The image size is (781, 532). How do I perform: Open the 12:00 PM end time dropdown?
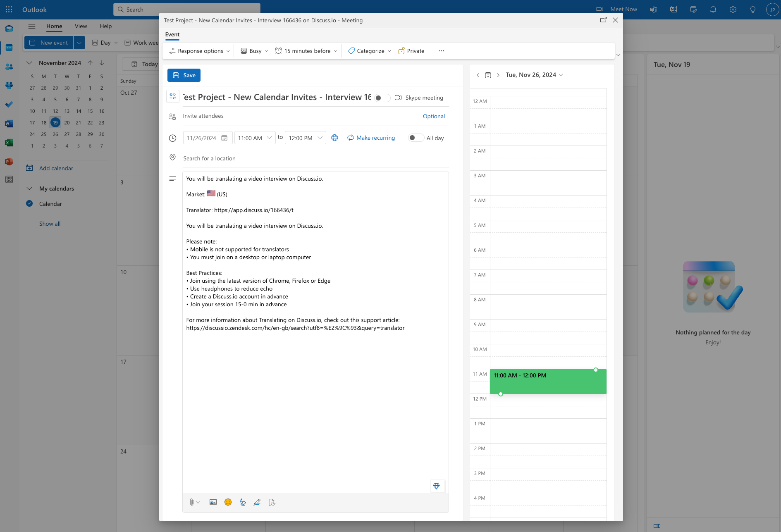tap(306, 138)
